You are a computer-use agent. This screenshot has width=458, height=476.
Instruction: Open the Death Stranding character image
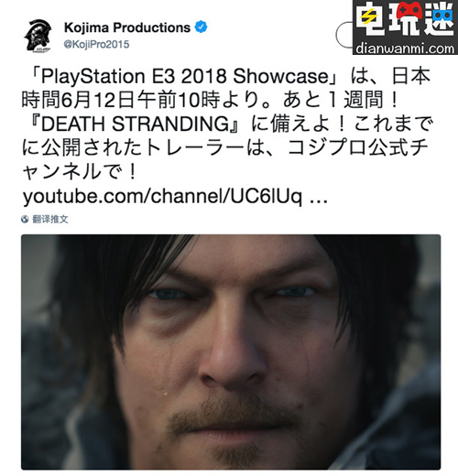tap(231, 352)
